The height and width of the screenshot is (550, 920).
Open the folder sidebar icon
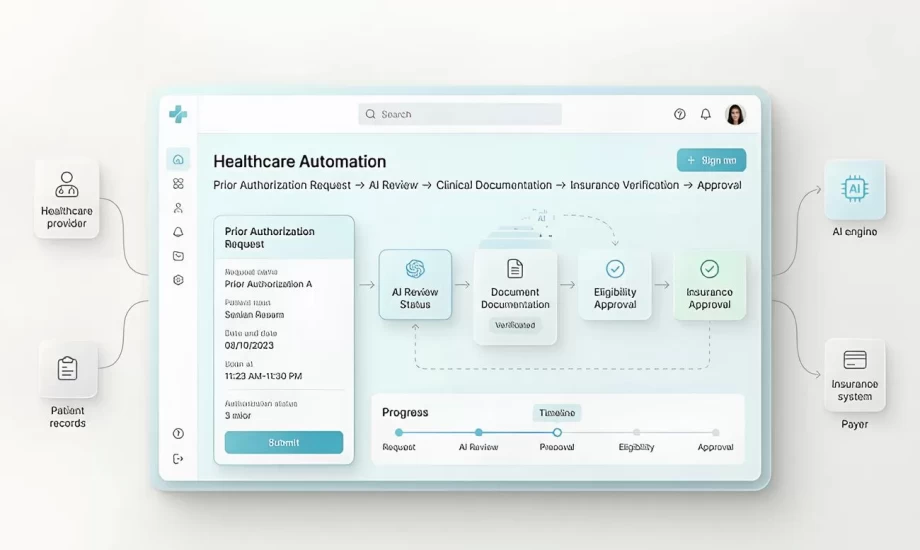(x=178, y=256)
